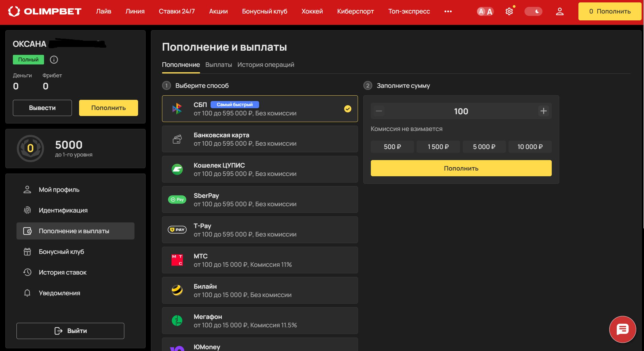Toggle the dark mode moon switch
Image resolution: width=644 pixels, height=351 pixels.
tap(533, 11)
